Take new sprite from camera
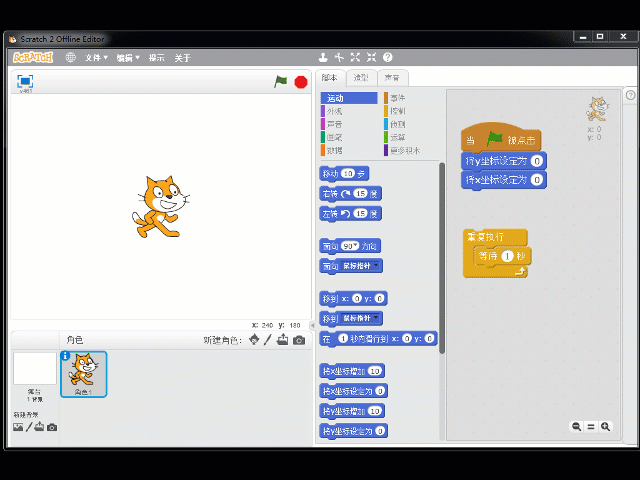 click(299, 340)
